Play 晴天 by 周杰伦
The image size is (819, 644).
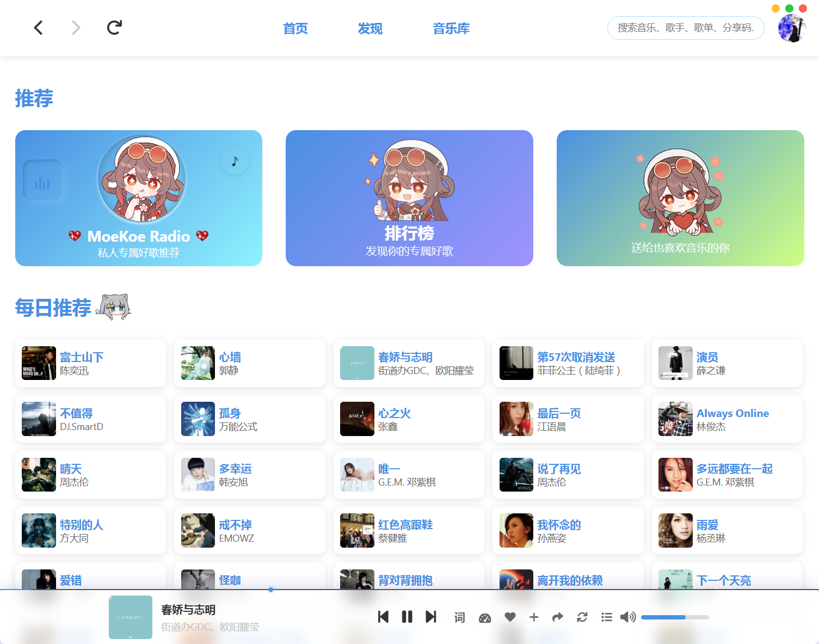coord(90,474)
